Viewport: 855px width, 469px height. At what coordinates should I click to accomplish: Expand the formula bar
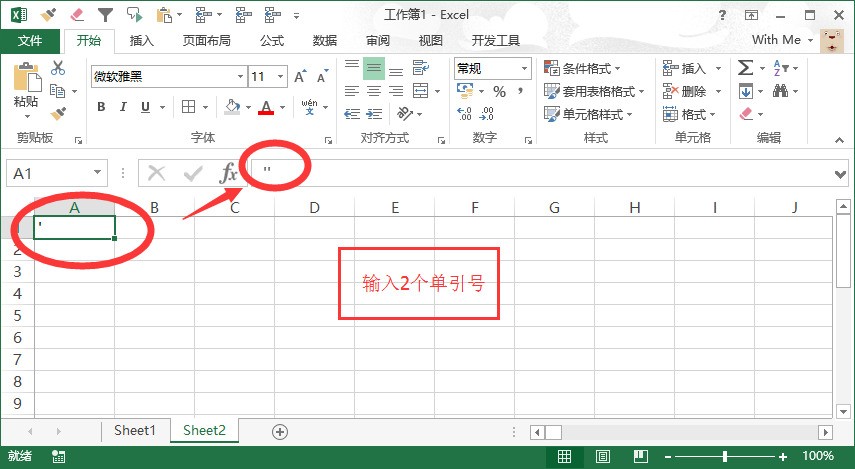coord(840,175)
